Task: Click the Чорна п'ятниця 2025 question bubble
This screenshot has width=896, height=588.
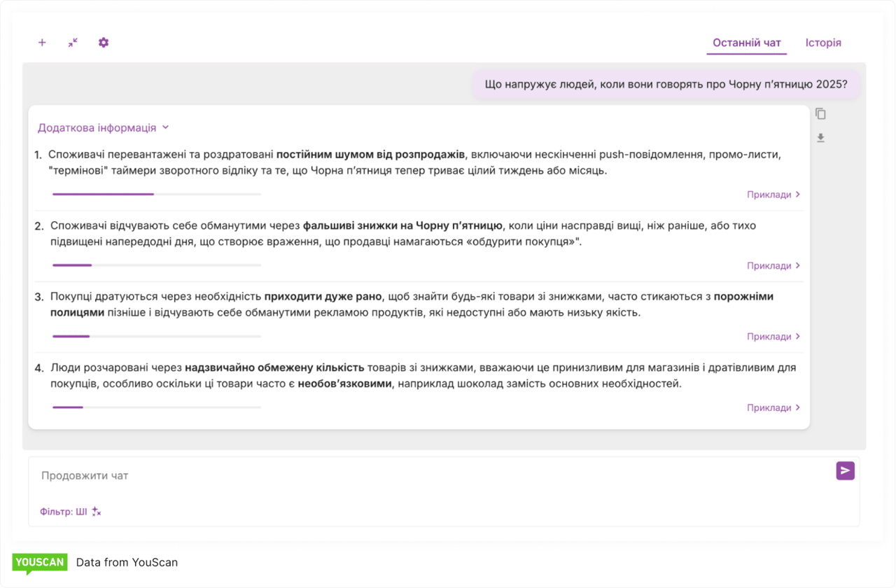Action: tap(666, 85)
